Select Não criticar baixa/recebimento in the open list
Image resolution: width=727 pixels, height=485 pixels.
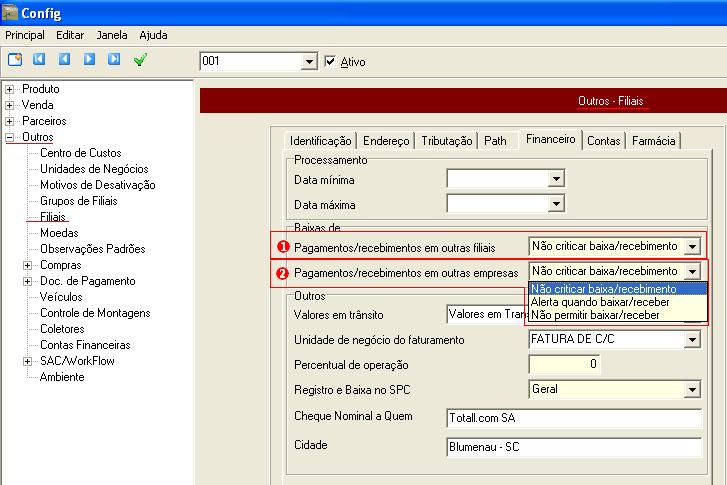618,289
